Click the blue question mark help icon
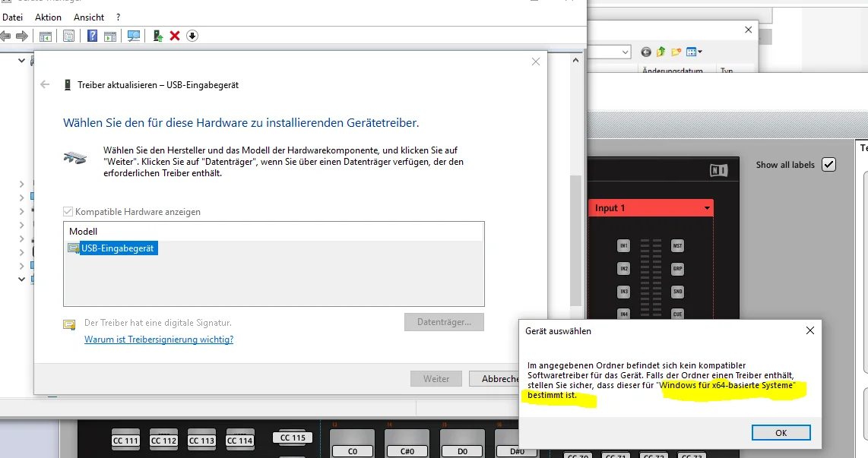Screen dimensions: 868x458 pos(93,36)
